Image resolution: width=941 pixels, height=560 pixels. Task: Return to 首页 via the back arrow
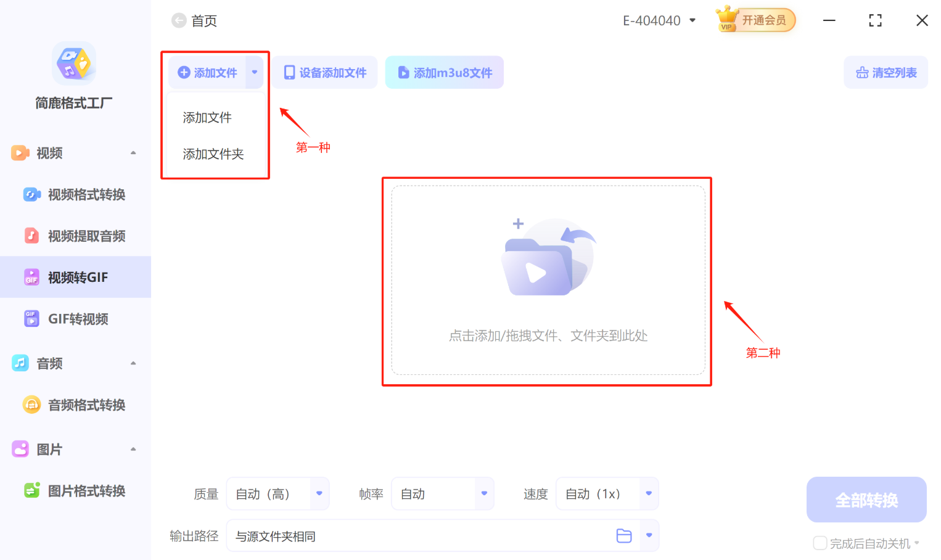pos(178,20)
